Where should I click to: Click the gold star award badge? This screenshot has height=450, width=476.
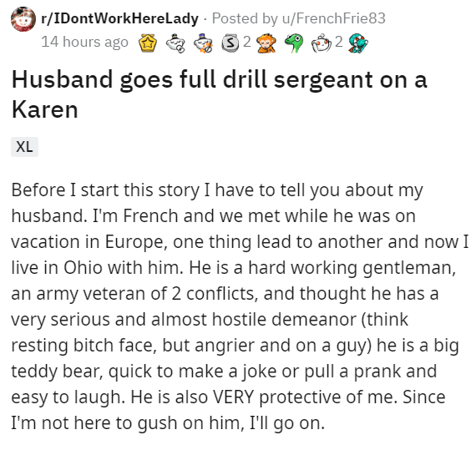coord(148,43)
